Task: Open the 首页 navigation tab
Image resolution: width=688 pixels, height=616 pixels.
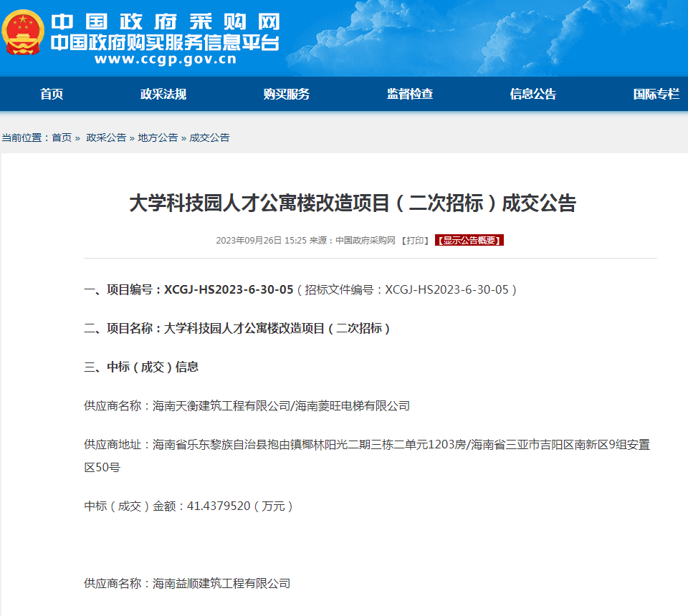Action: [52, 94]
